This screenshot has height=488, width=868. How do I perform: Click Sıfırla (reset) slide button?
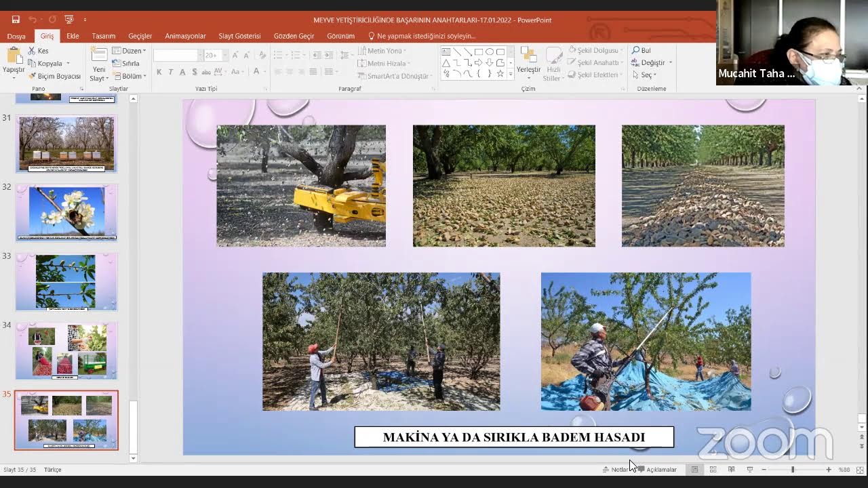126,63
